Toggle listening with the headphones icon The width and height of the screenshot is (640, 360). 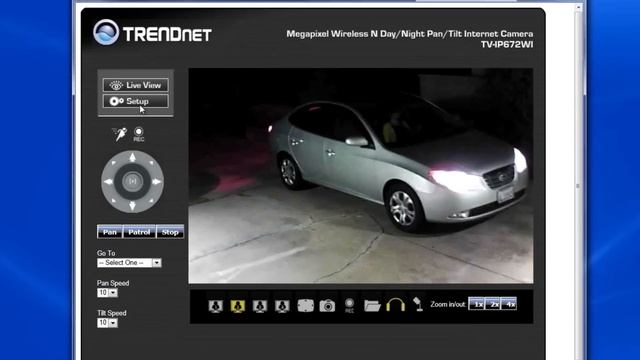coord(396,304)
